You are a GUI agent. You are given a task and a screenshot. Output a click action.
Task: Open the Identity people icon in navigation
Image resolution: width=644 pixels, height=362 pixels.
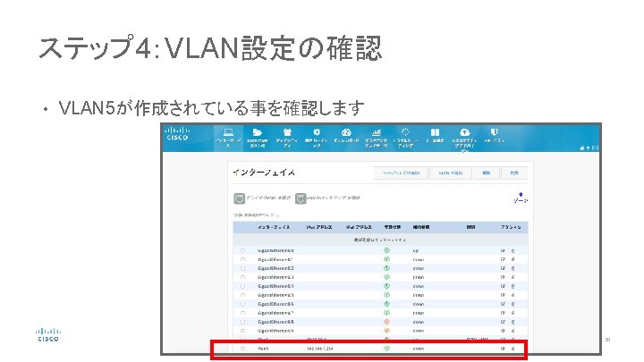click(x=287, y=132)
